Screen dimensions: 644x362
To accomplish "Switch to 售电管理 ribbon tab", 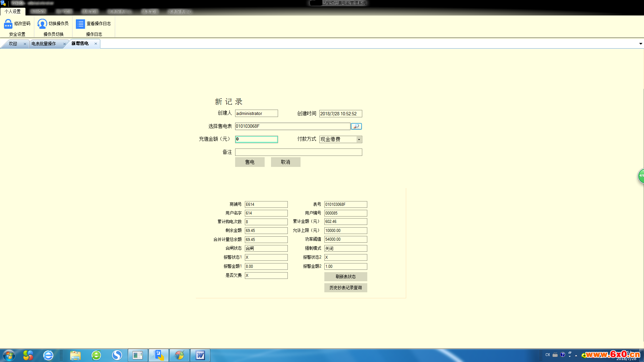I will click(90, 11).
